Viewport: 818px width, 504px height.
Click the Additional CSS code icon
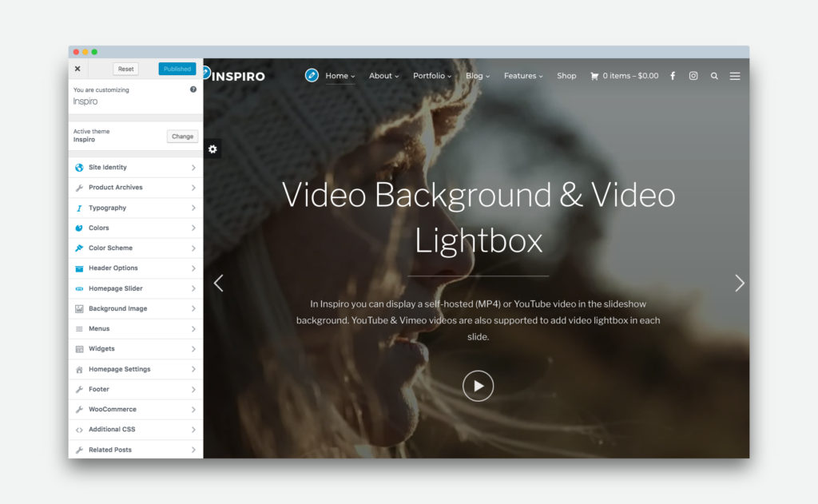click(79, 430)
